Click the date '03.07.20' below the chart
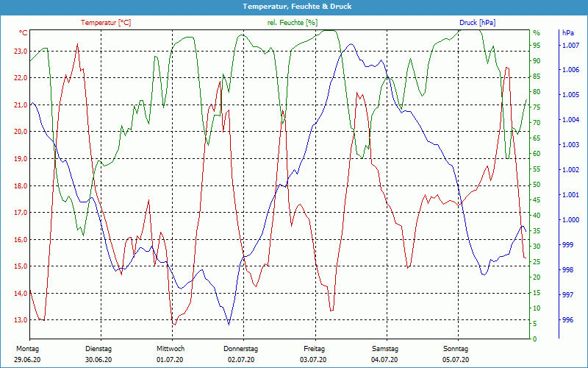Screen dimensions: 588x368 tap(313, 360)
